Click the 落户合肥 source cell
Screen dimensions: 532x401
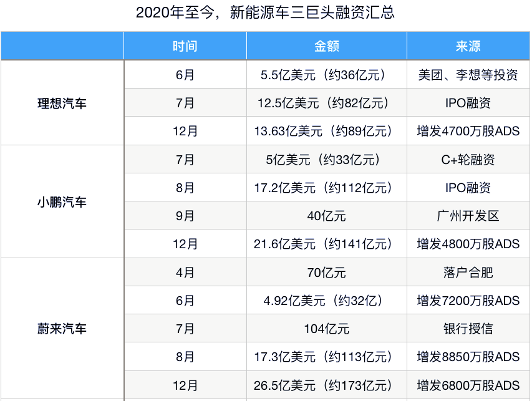tap(468, 273)
